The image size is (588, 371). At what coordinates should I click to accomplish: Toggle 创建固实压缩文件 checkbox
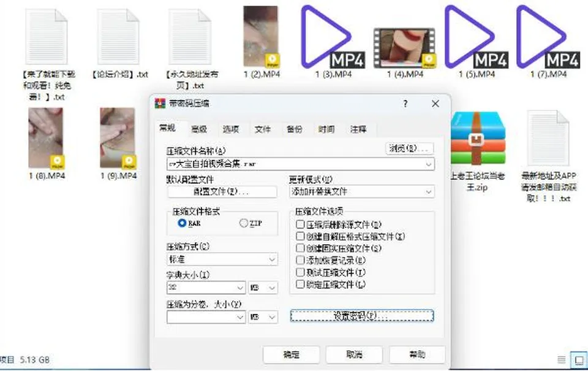coord(300,248)
